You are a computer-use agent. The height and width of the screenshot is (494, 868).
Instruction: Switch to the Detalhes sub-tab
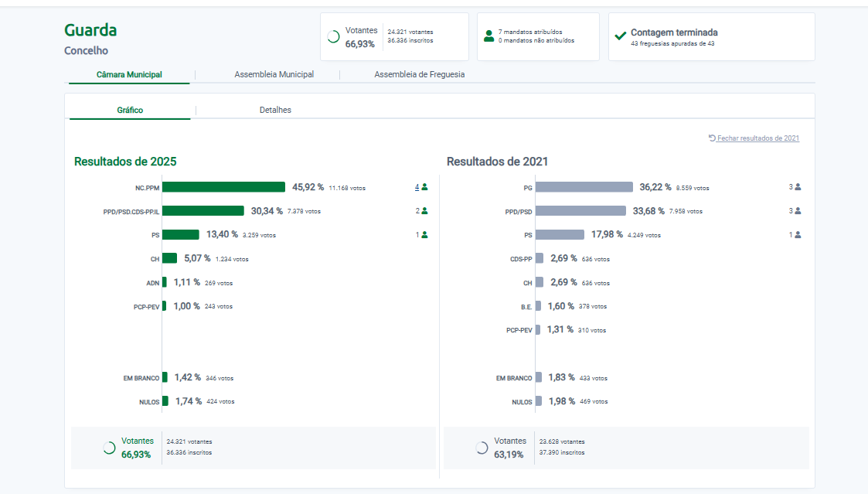[x=275, y=111]
